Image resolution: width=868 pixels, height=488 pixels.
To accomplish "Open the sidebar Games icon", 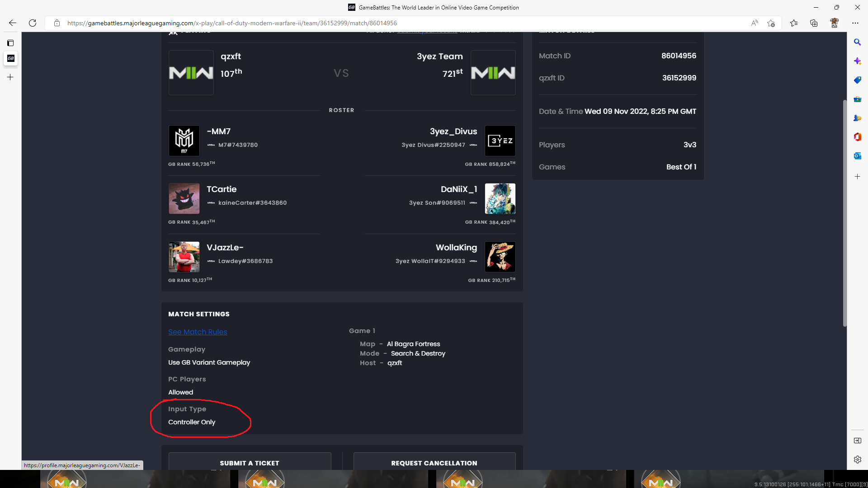I will (857, 118).
